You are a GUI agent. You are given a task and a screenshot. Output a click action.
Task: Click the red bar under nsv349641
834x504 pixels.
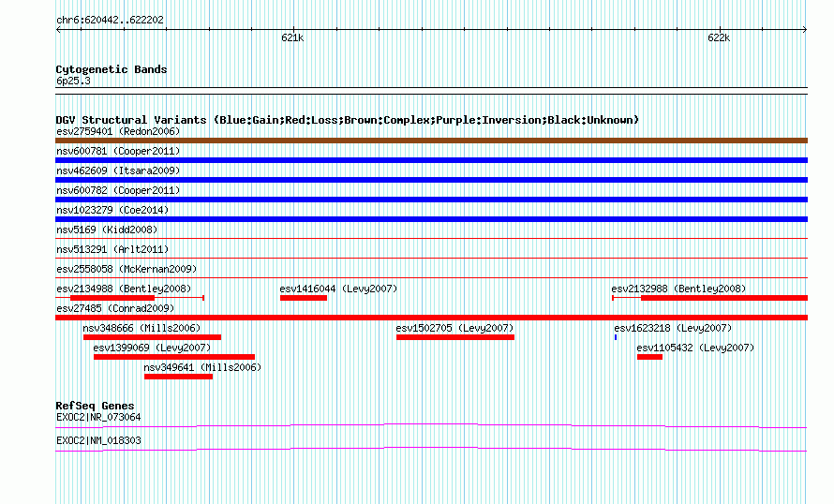[x=178, y=377]
